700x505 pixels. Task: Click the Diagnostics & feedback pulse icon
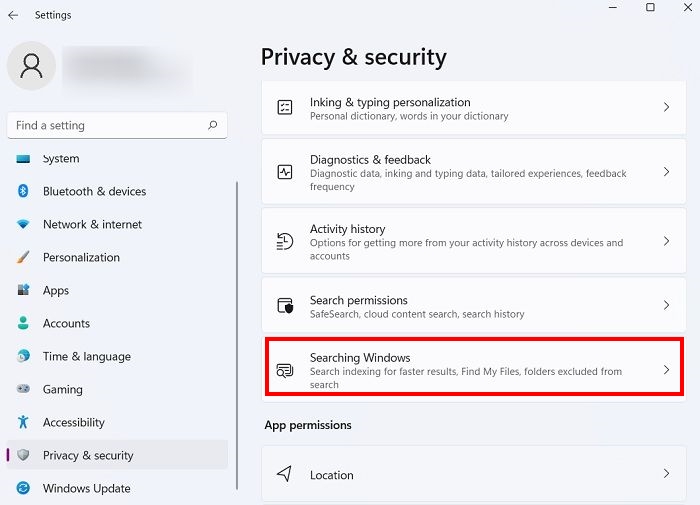click(x=285, y=172)
